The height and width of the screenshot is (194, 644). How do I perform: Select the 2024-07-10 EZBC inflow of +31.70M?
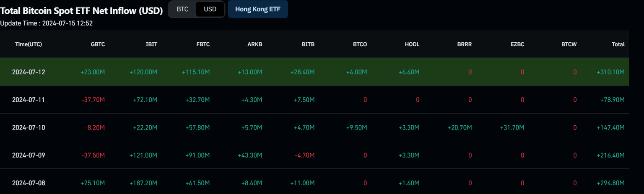[x=512, y=127]
